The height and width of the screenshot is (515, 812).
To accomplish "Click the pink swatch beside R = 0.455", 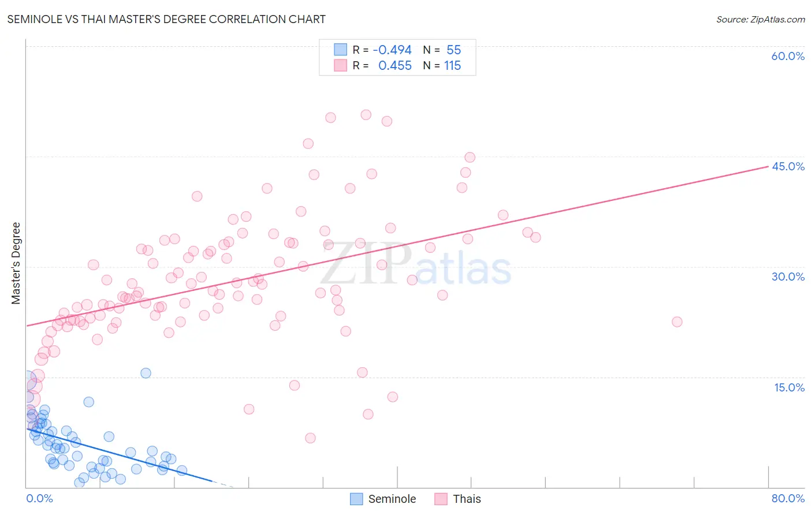I will pos(341,65).
